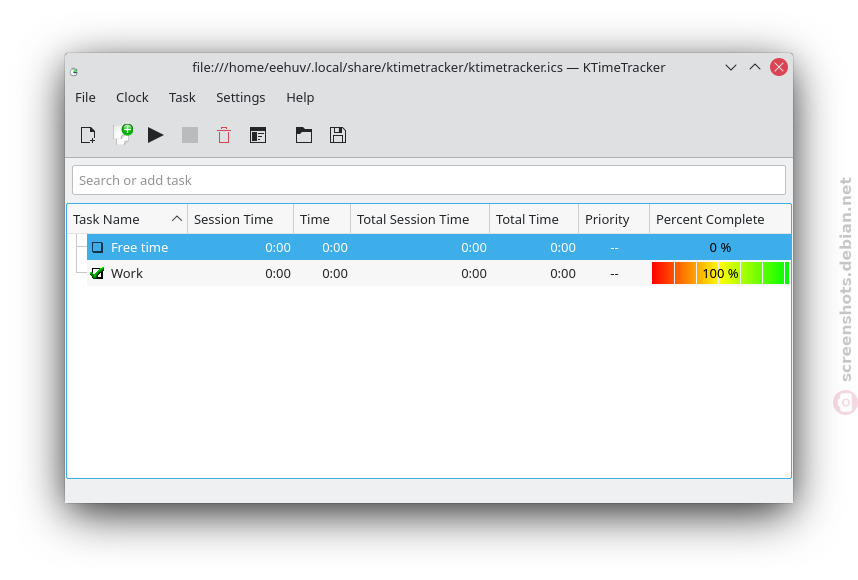Click the Total Time column header
Screen dimensions: 858x580
(534, 219)
